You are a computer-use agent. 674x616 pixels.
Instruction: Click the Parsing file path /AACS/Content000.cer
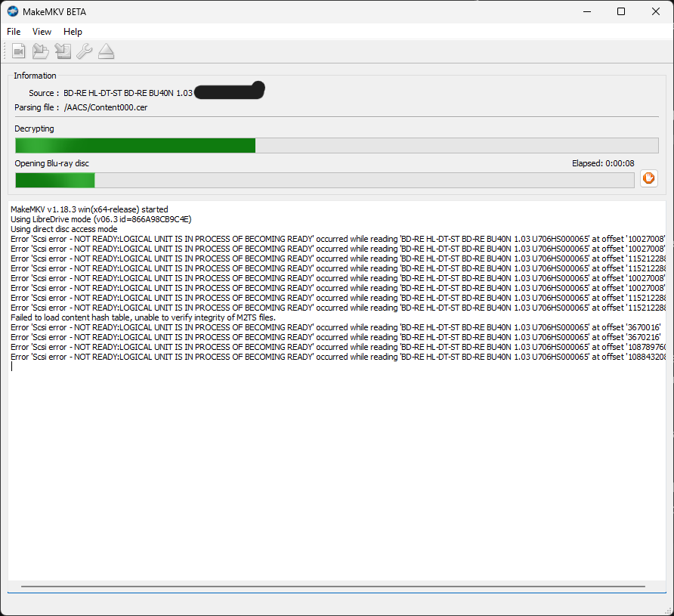105,107
